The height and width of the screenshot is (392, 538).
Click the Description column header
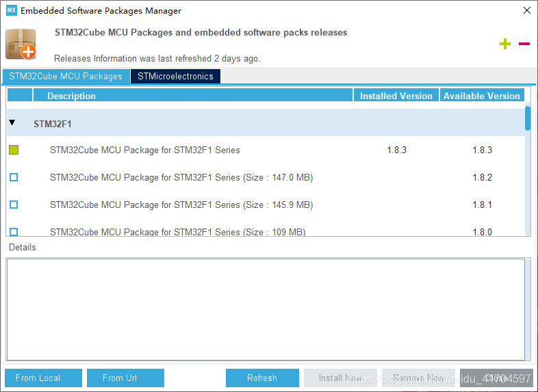(192, 96)
